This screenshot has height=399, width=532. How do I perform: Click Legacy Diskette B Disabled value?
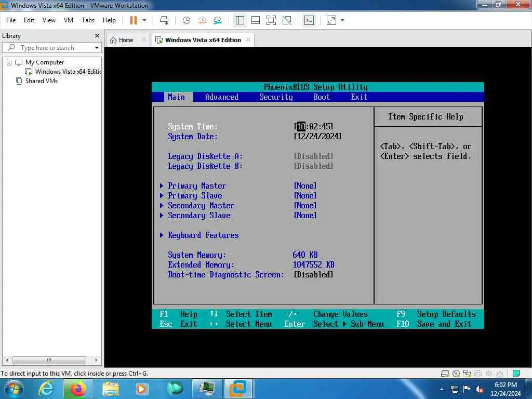coord(313,166)
